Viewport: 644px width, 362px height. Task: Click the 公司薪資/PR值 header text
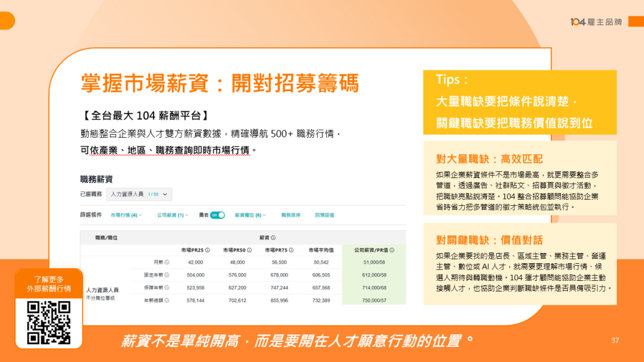click(371, 250)
